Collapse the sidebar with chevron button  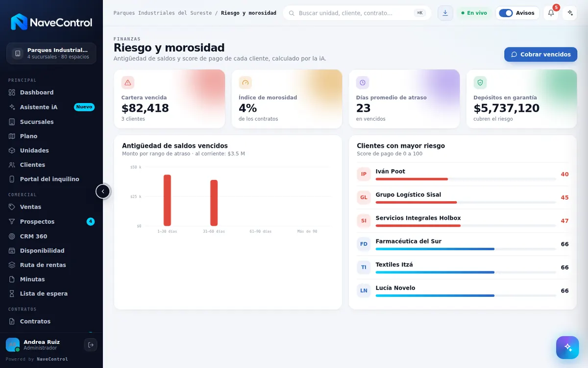click(103, 191)
